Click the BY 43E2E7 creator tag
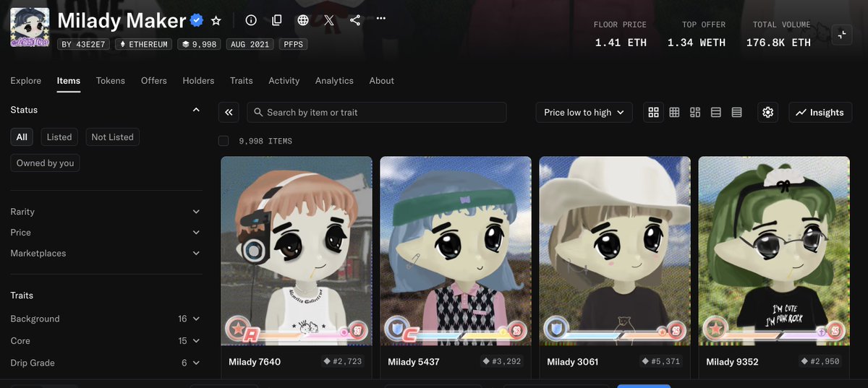This screenshot has height=388, width=868. (84, 44)
